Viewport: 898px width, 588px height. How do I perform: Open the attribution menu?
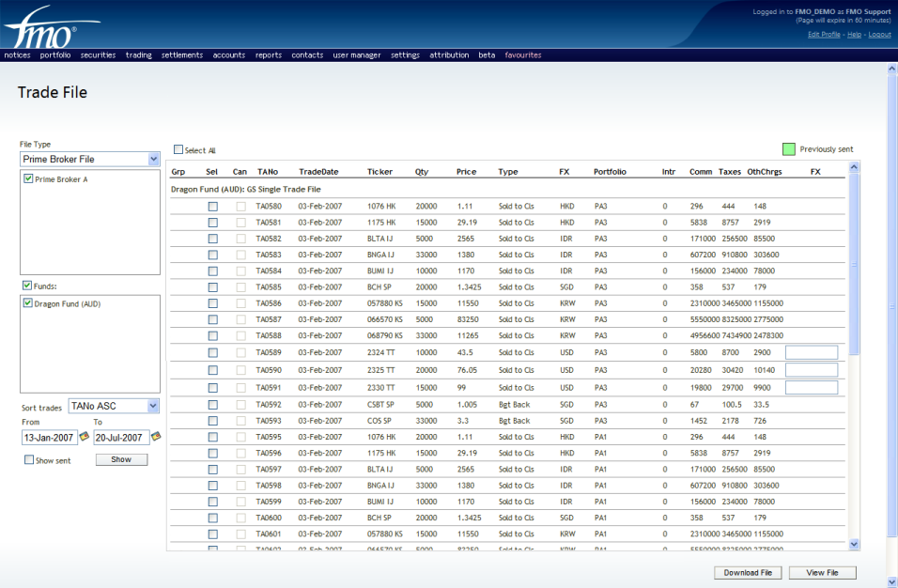point(449,55)
